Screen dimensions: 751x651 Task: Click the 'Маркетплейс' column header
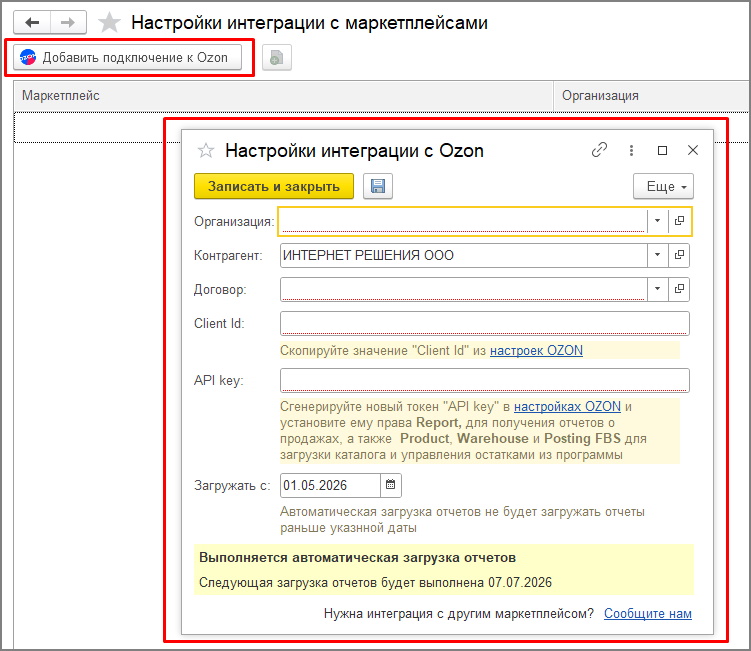click(284, 96)
